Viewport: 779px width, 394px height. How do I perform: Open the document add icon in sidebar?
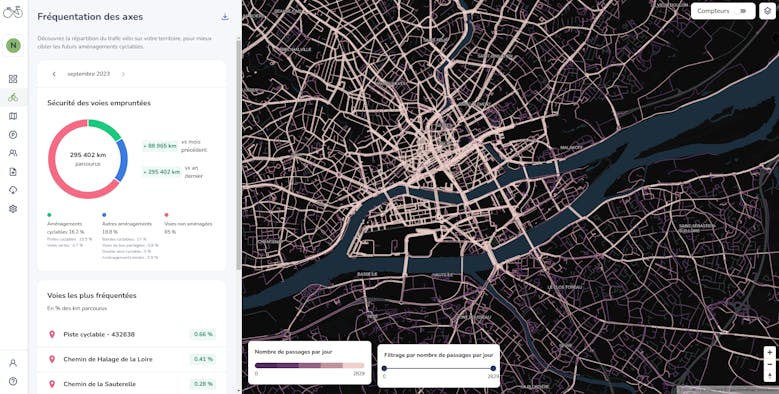13,171
